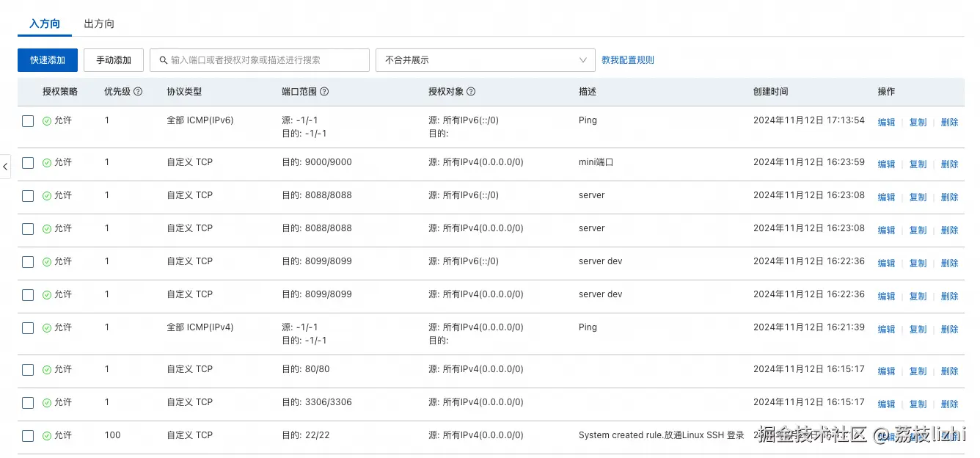Viewport: 980px width, 458px height.
Task: Click the 创建时间 column header
Action: 771,92
